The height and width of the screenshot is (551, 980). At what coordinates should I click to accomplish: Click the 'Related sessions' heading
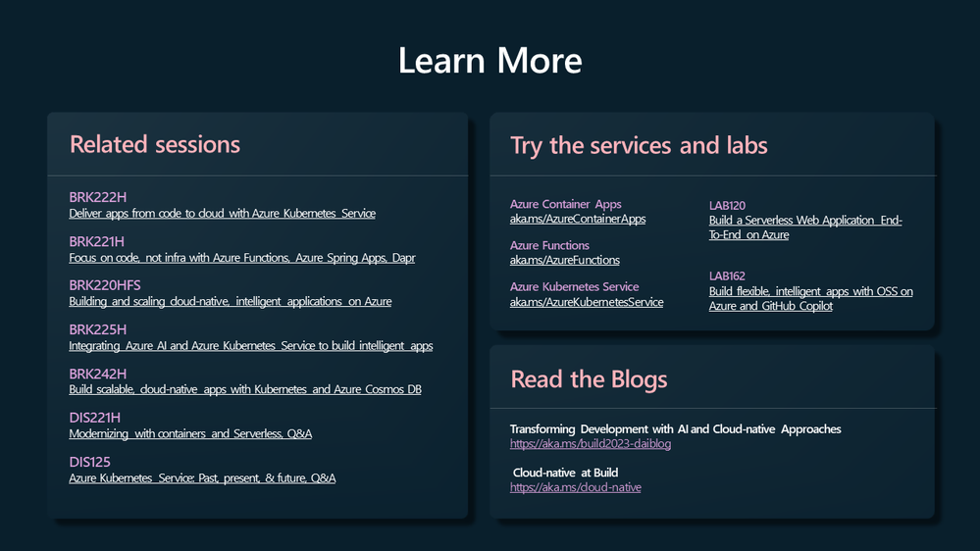coord(154,144)
